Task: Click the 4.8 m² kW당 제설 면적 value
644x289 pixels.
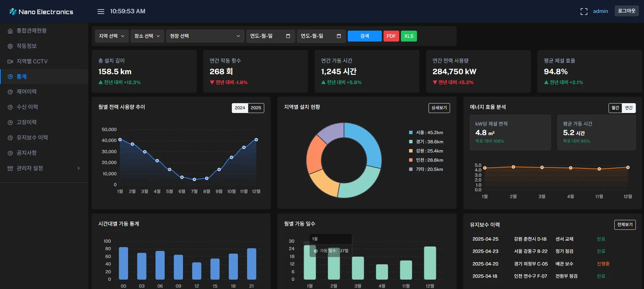Action: (x=485, y=133)
